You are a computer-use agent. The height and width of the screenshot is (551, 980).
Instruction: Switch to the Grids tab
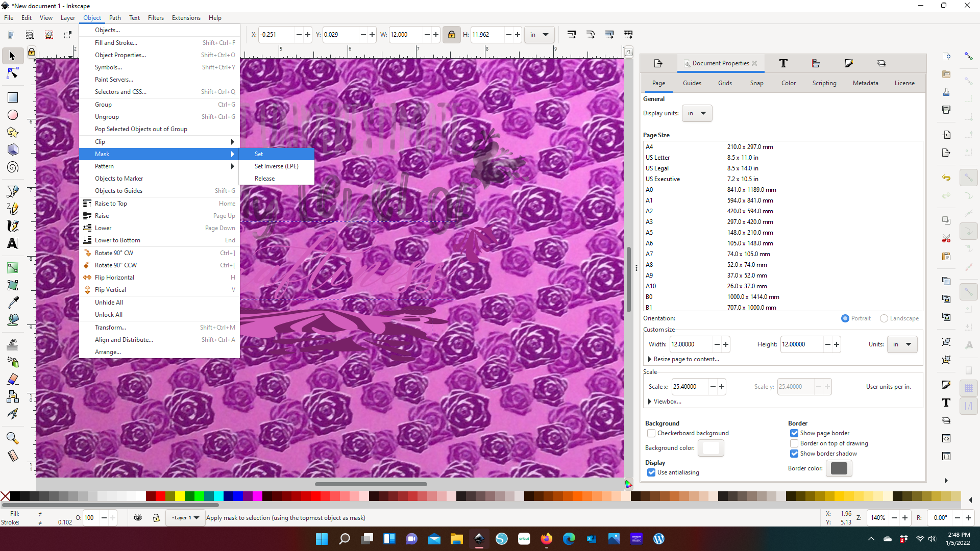pos(725,83)
